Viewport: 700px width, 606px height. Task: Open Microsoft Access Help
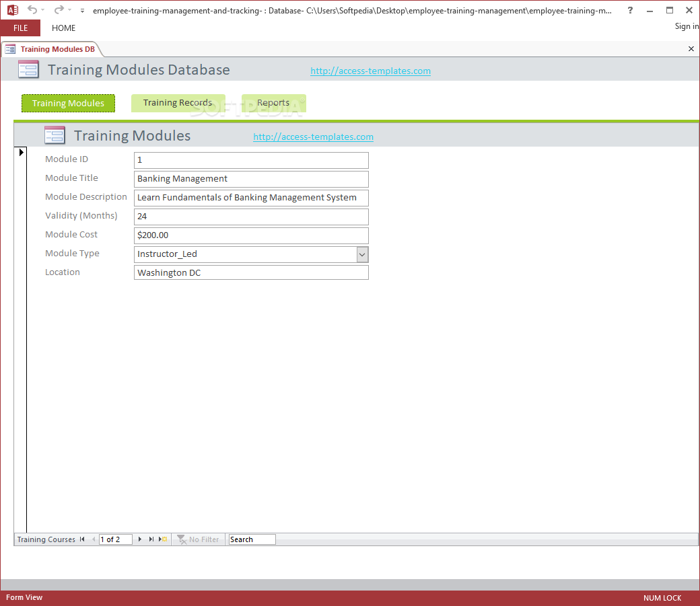click(x=630, y=10)
